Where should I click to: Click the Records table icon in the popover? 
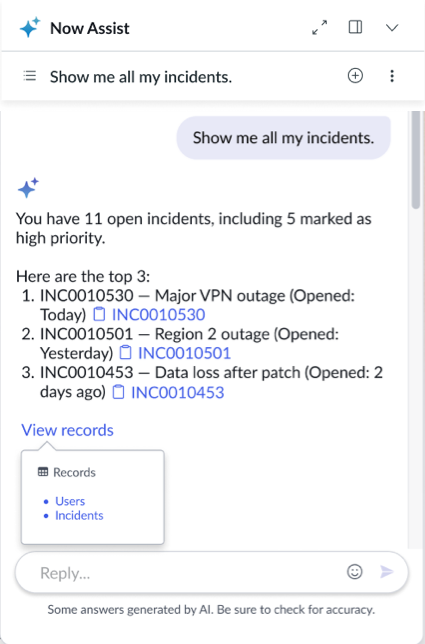tap(43, 472)
